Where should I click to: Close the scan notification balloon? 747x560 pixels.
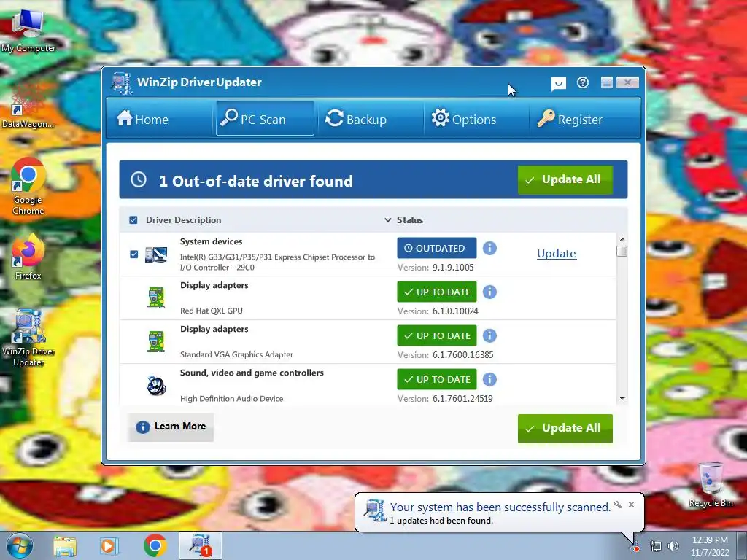coord(631,505)
